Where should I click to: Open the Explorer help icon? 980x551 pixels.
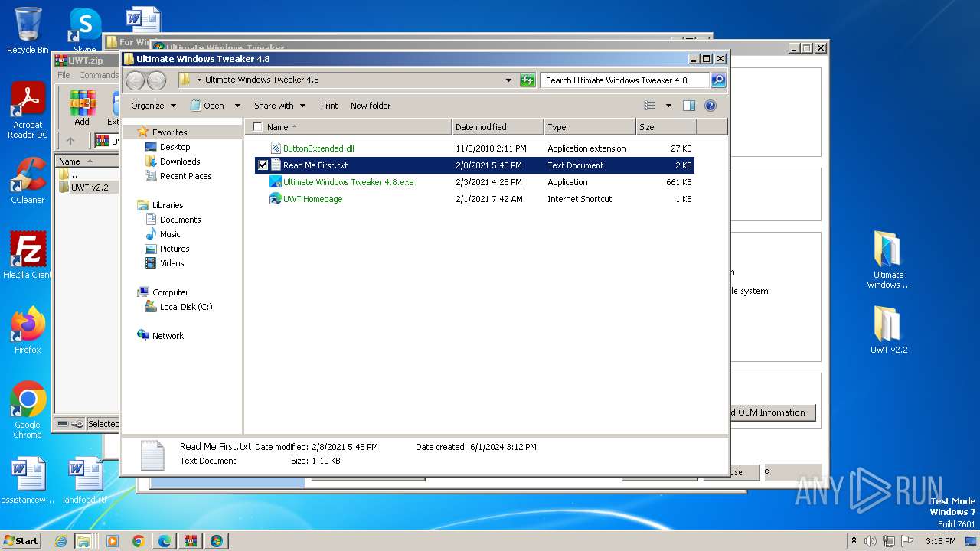[710, 106]
